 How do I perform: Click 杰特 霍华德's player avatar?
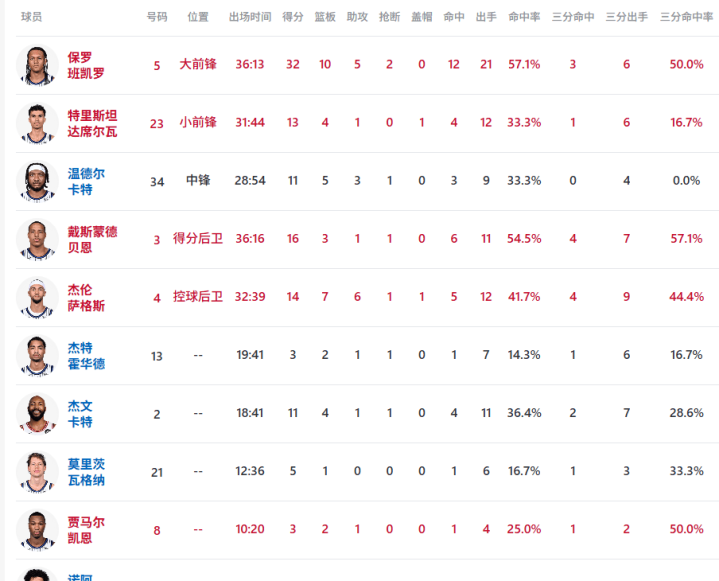tap(37, 356)
